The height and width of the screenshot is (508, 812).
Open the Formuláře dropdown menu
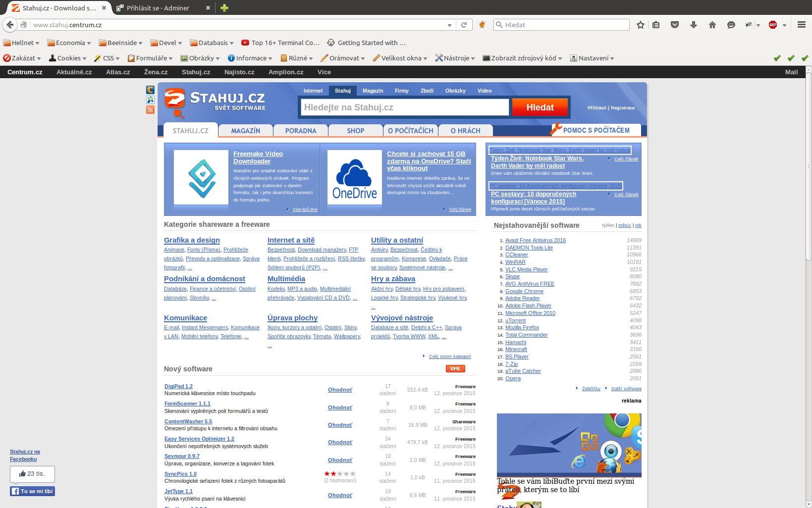[x=150, y=58]
